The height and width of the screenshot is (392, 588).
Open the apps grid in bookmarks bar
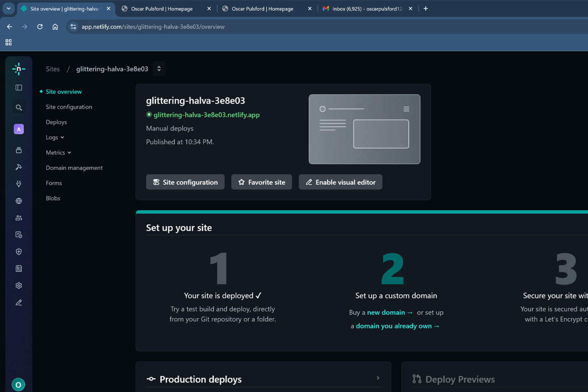point(9,42)
